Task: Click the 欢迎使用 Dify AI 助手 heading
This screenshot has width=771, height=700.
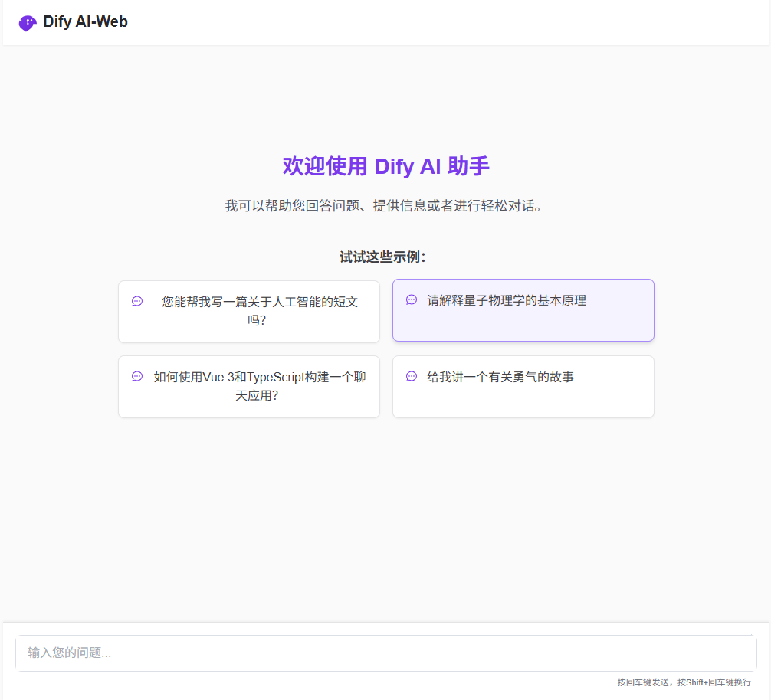Action: point(386,166)
